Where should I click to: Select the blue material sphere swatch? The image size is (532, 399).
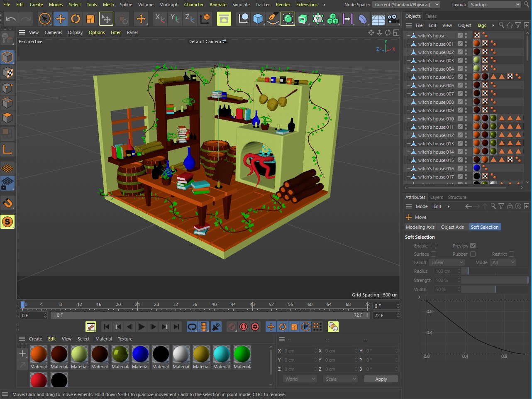[140, 354]
